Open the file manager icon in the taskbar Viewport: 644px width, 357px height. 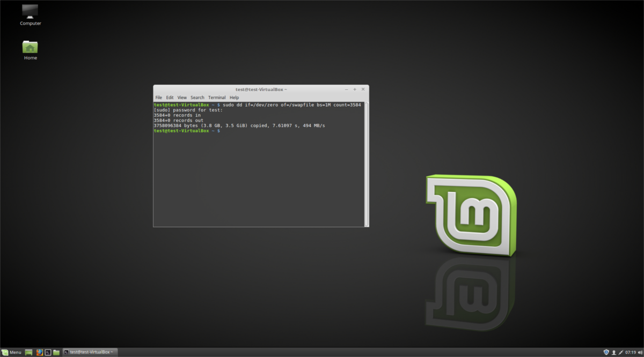(56, 352)
